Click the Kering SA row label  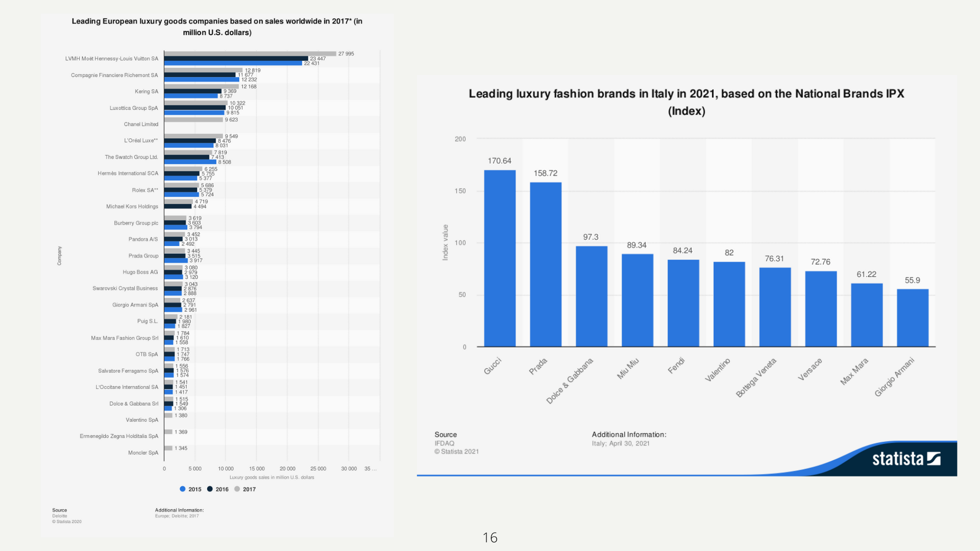point(146,91)
